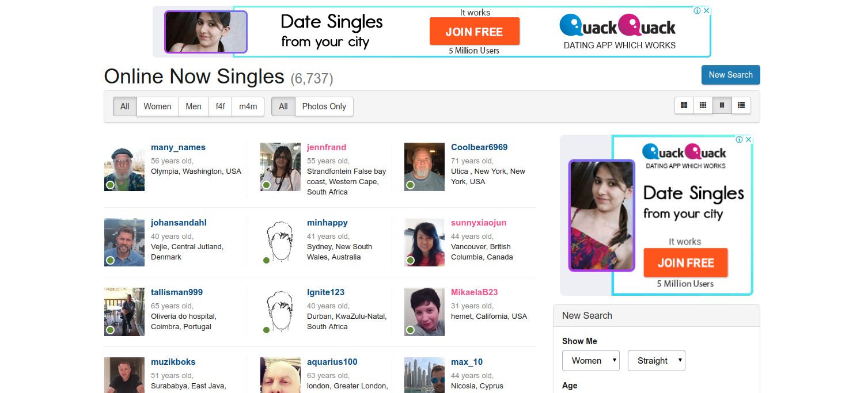Viewport: 868px width, 393px height.
Task: Switch to list view icon
Action: [741, 105]
